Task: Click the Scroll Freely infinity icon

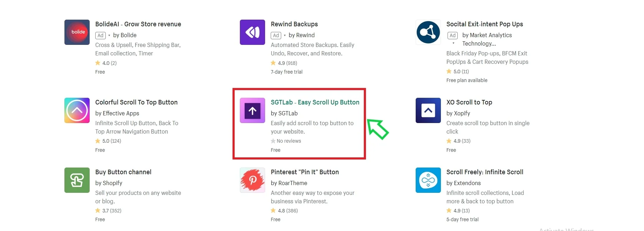Action: [x=428, y=180]
